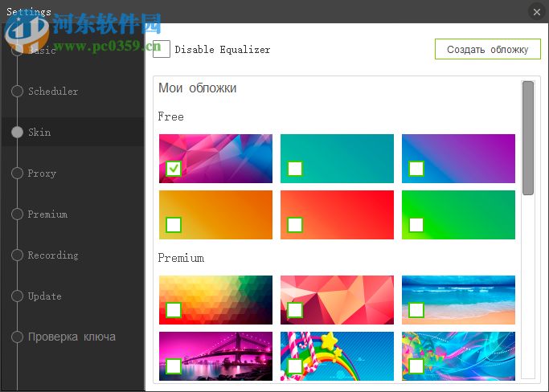The width and height of the screenshot is (549, 392).
Task: Select the green free skin thumbnail
Action: point(458,215)
